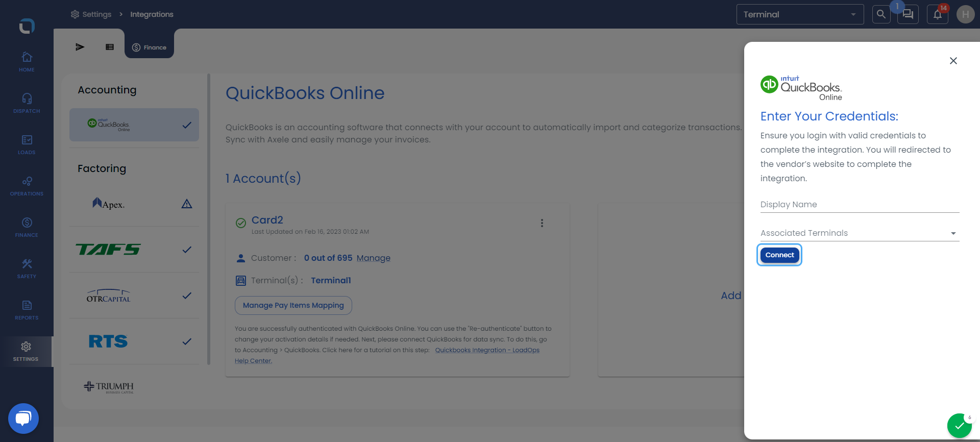Open the user profile avatar H
980x442 pixels.
(x=965, y=14)
